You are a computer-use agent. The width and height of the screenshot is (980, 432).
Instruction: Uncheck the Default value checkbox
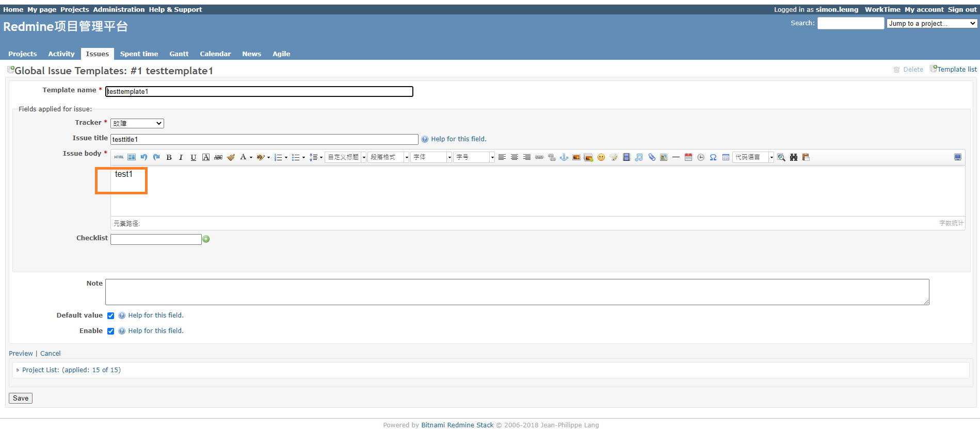click(x=110, y=316)
